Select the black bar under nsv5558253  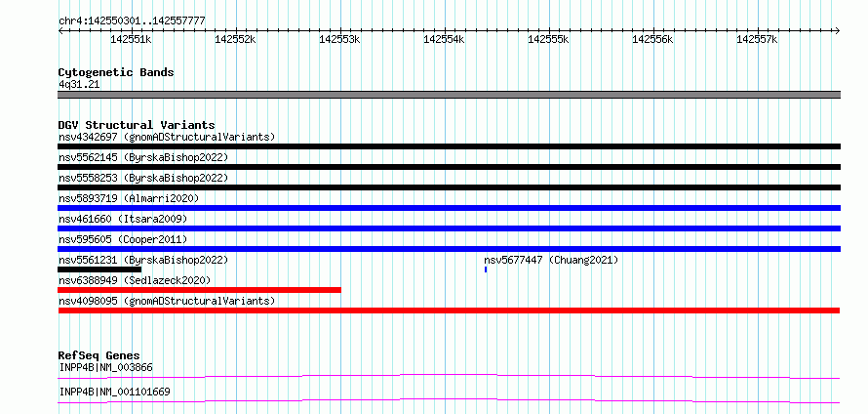tap(449, 187)
